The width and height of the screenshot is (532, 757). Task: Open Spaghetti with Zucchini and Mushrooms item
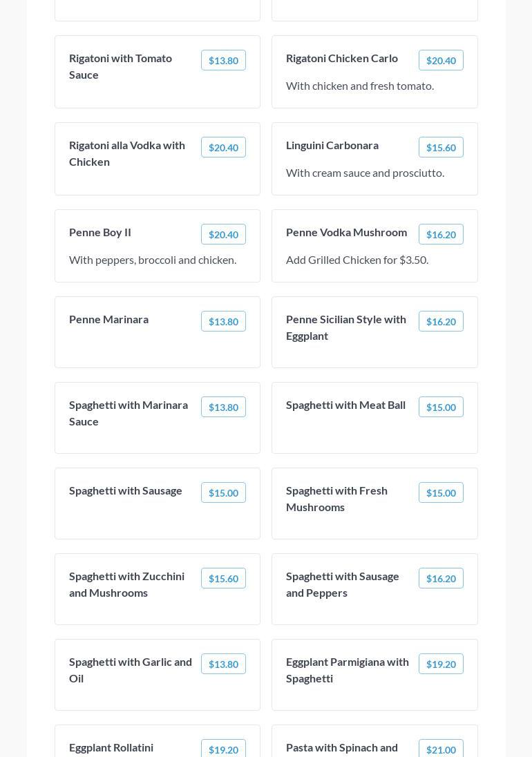127,584
